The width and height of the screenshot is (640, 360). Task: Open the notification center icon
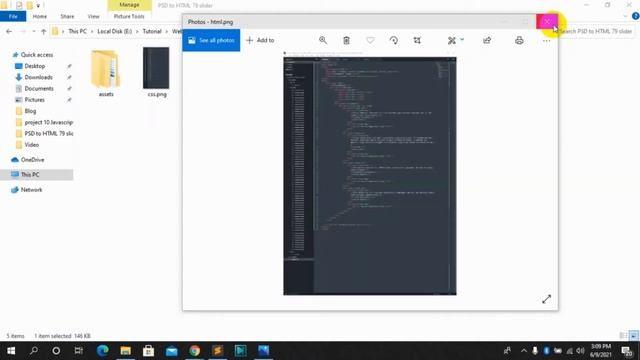627,351
